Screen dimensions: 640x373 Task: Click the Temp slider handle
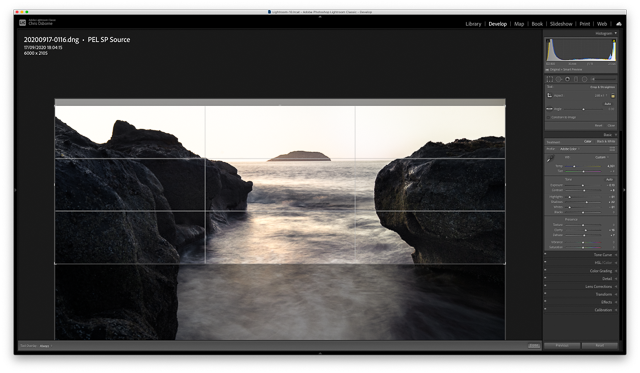[x=574, y=166]
